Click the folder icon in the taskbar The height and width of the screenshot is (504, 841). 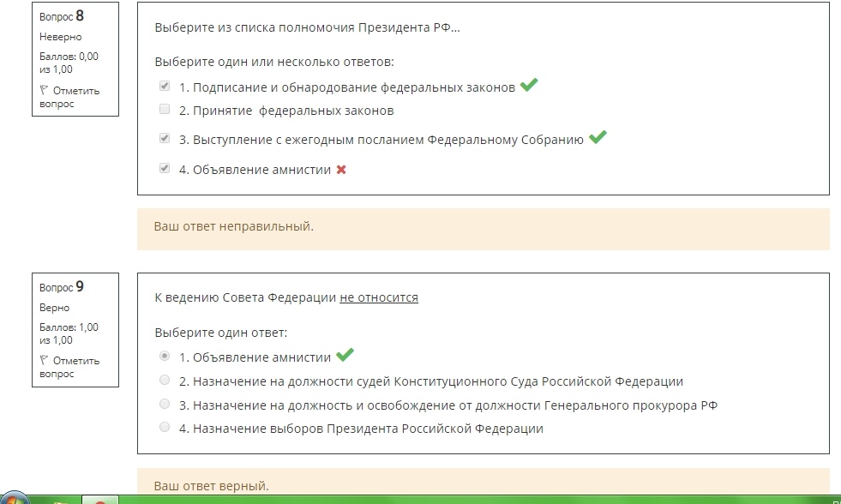click(x=59, y=501)
